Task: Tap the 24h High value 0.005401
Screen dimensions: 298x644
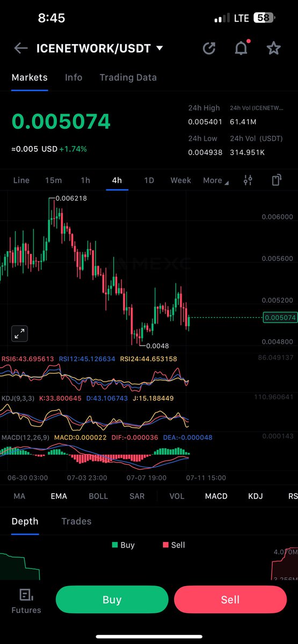Action: 205,122
